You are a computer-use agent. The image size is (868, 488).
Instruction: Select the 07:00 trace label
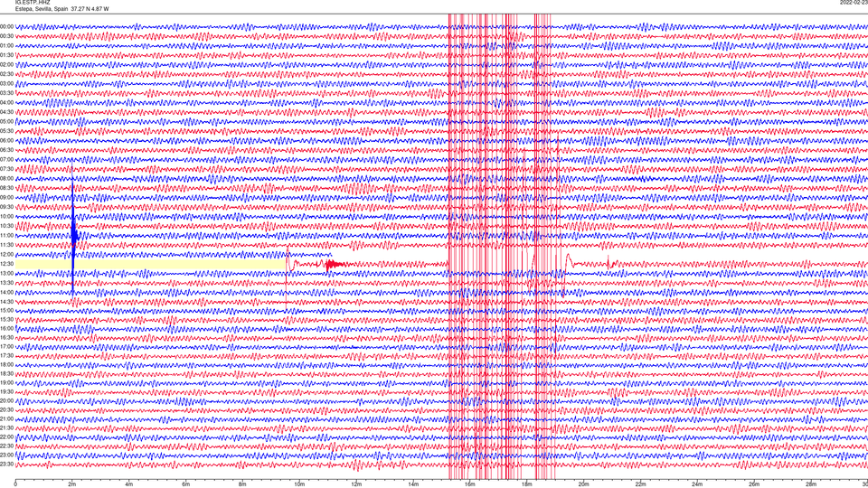[x=6, y=159]
